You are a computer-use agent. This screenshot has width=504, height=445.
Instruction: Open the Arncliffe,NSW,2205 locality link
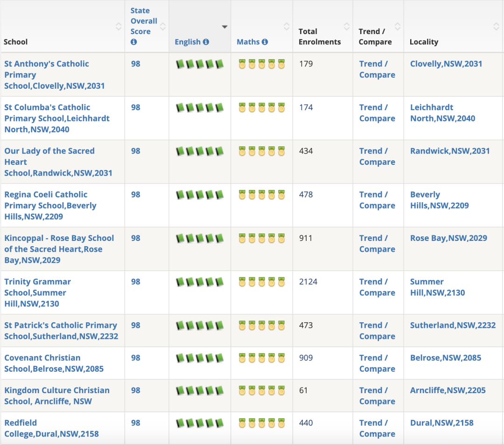(x=448, y=390)
